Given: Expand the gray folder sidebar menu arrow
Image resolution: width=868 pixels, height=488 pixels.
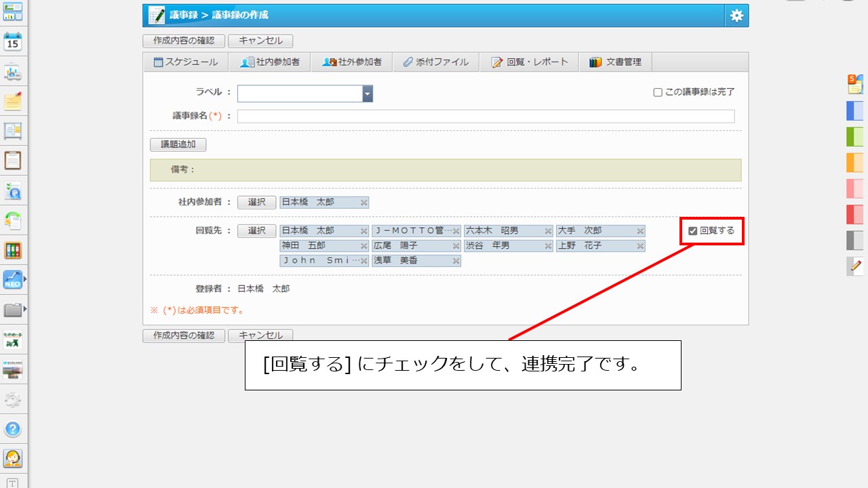Looking at the screenshot, I should (x=25, y=309).
